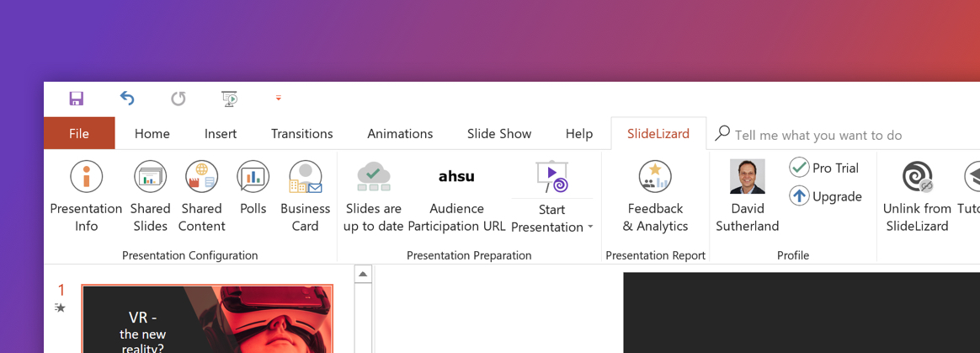Switch to the Transitions ribbon tab
This screenshot has height=353, width=980.
click(302, 134)
